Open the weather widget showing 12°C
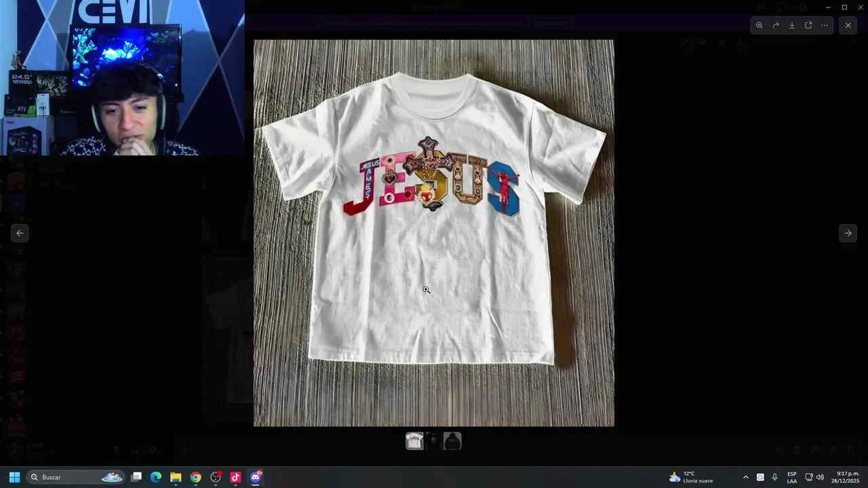This screenshot has width=868, height=488. (x=691, y=477)
